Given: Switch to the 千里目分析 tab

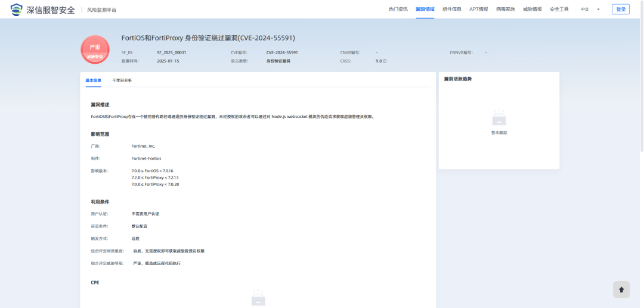Looking at the screenshot, I should [122, 80].
